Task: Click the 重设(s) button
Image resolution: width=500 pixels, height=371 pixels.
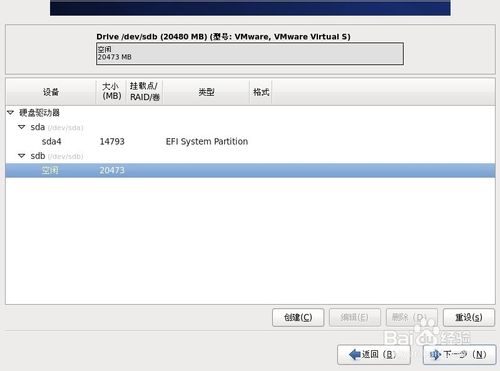Action: point(469,317)
